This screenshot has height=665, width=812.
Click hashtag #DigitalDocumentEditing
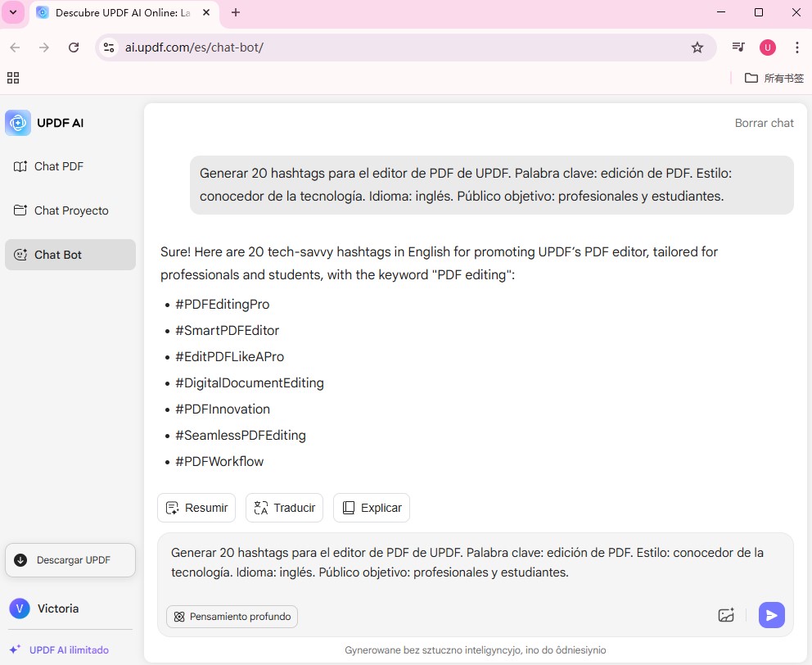pyautogui.click(x=250, y=383)
